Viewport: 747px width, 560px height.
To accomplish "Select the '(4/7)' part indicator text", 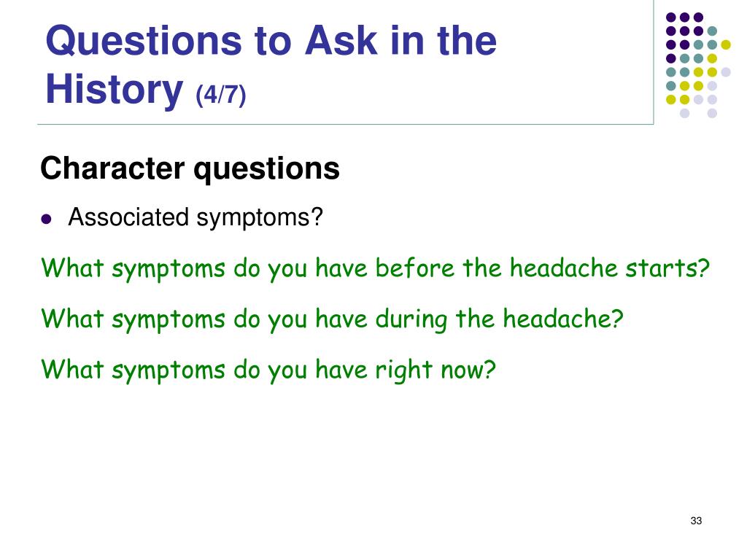I will 220,95.
